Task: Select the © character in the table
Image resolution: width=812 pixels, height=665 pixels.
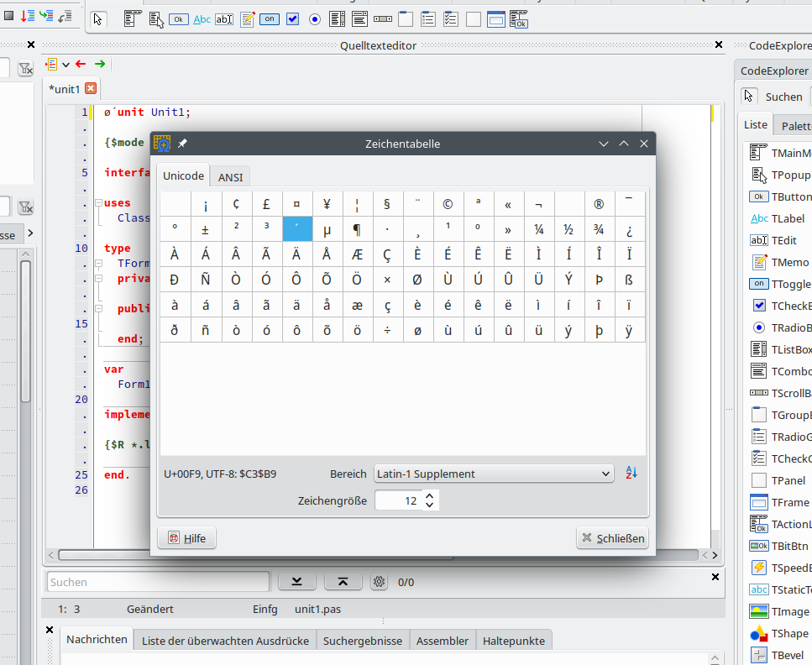Action: coord(448,203)
